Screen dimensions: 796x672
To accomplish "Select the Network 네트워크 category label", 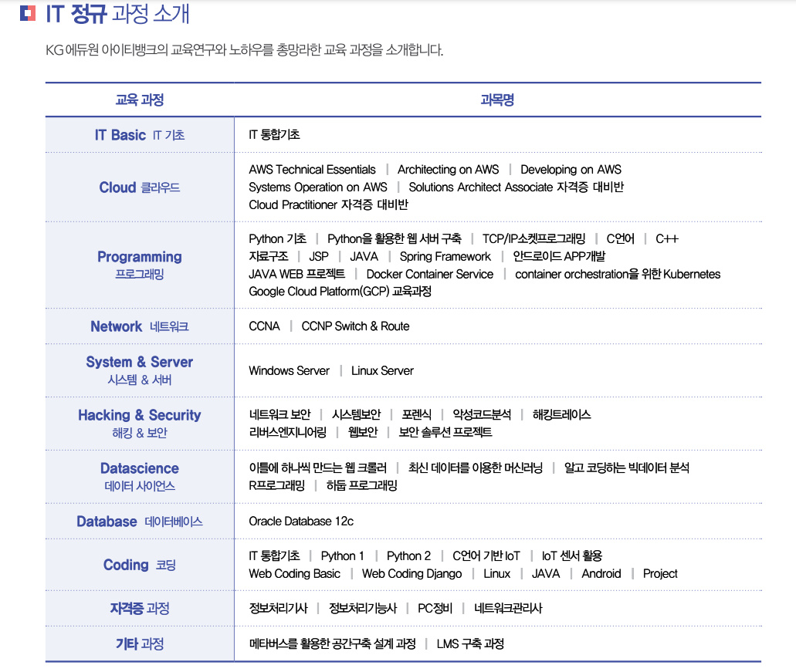I will 140,326.
